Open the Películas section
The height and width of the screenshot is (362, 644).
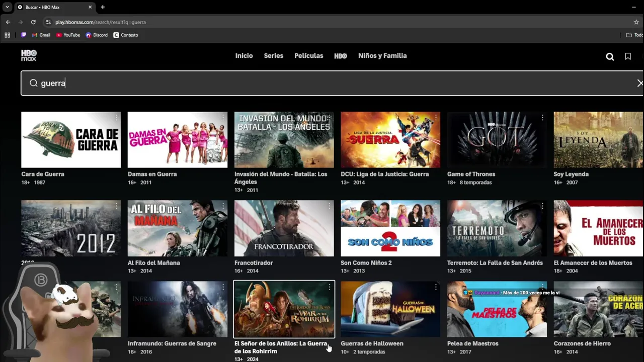[309, 56]
